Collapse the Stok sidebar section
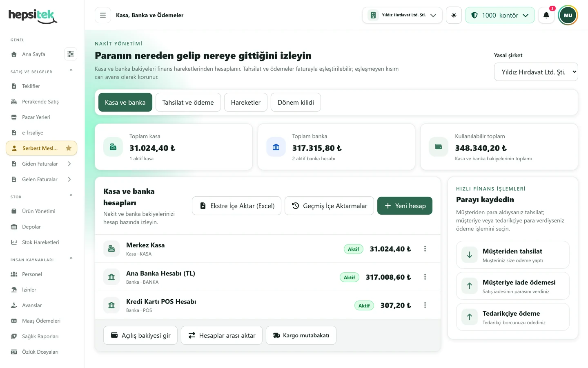588x368 pixels. (71, 195)
